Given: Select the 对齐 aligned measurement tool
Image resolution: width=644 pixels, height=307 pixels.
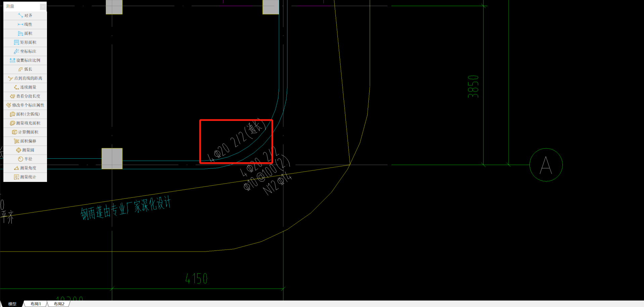Looking at the screenshot, I should [x=25, y=15].
